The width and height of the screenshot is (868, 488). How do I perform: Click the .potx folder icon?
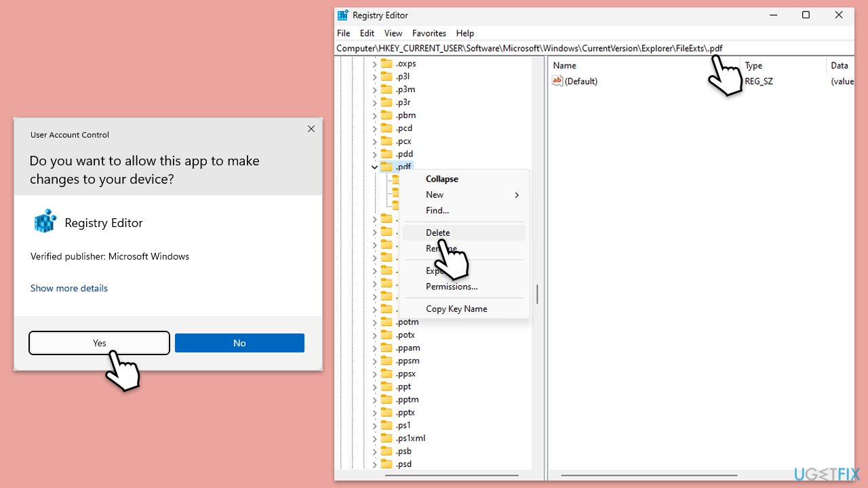coord(387,334)
